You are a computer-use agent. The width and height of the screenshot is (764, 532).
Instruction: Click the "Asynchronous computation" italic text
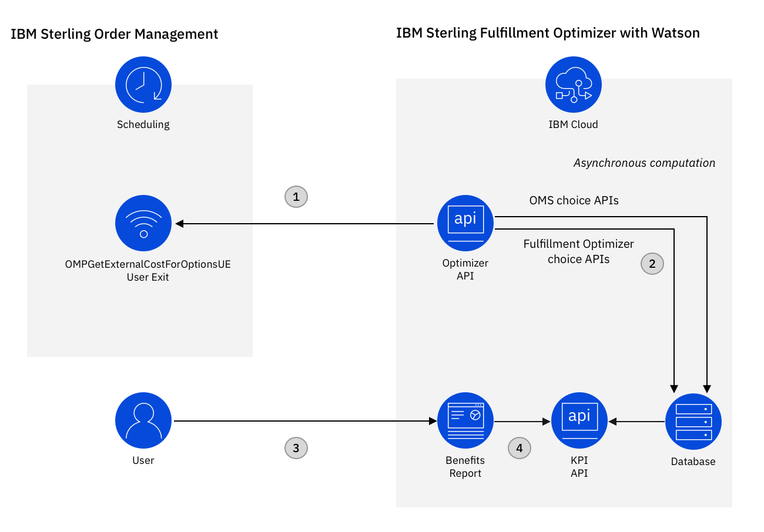point(644,163)
